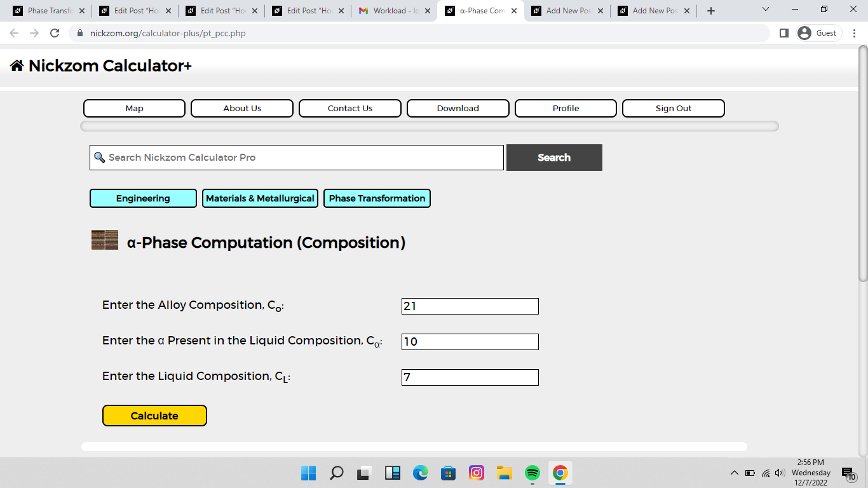Open Instagram from taskbar
868x488 pixels.
pos(477,473)
